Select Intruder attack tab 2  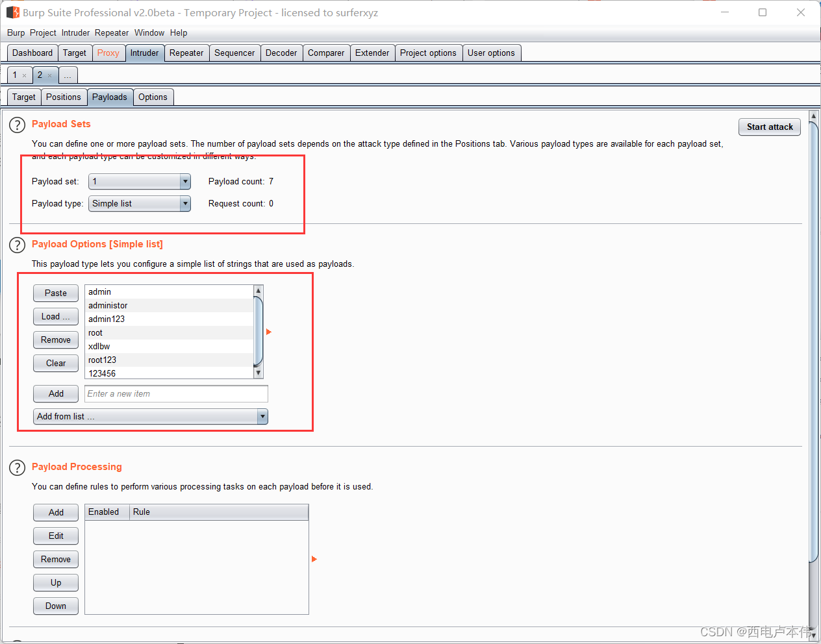(x=40, y=75)
